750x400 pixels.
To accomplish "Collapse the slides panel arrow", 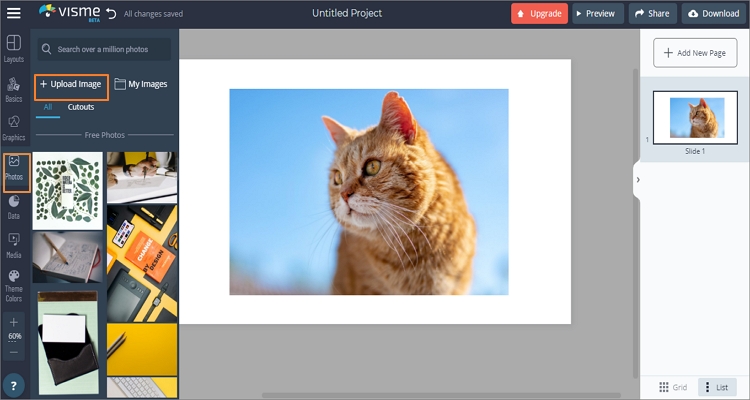I will coord(638,180).
